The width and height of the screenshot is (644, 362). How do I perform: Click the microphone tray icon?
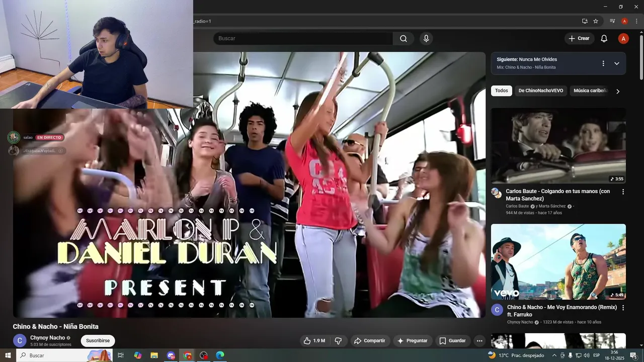click(x=570, y=355)
